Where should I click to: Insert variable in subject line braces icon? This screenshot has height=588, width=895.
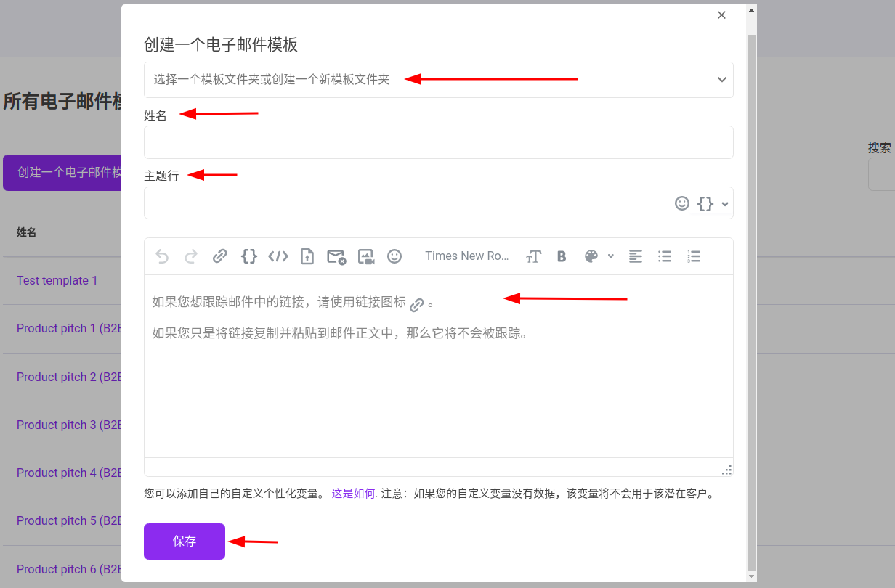(705, 203)
